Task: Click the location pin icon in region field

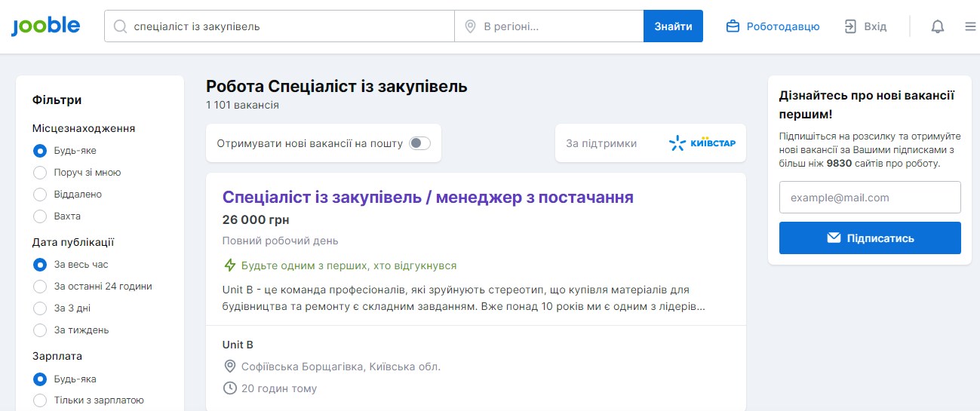Action: (x=470, y=26)
